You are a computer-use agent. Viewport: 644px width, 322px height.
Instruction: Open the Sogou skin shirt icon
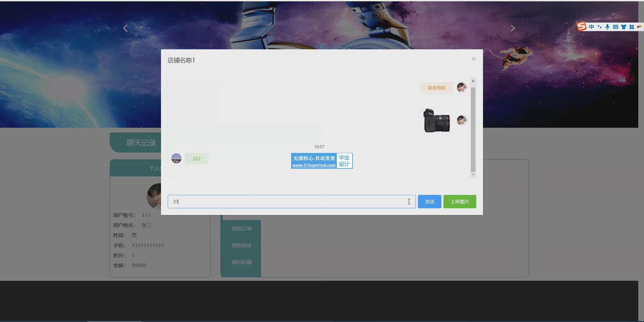[624, 27]
